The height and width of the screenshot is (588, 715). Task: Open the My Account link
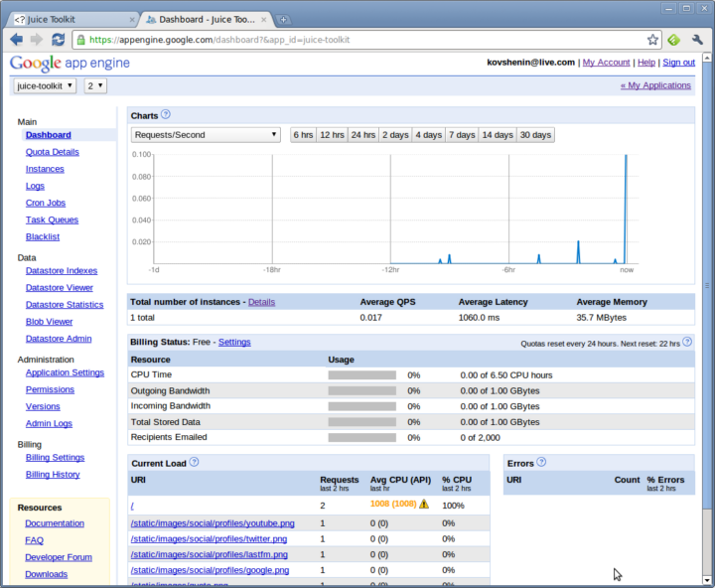[606, 63]
